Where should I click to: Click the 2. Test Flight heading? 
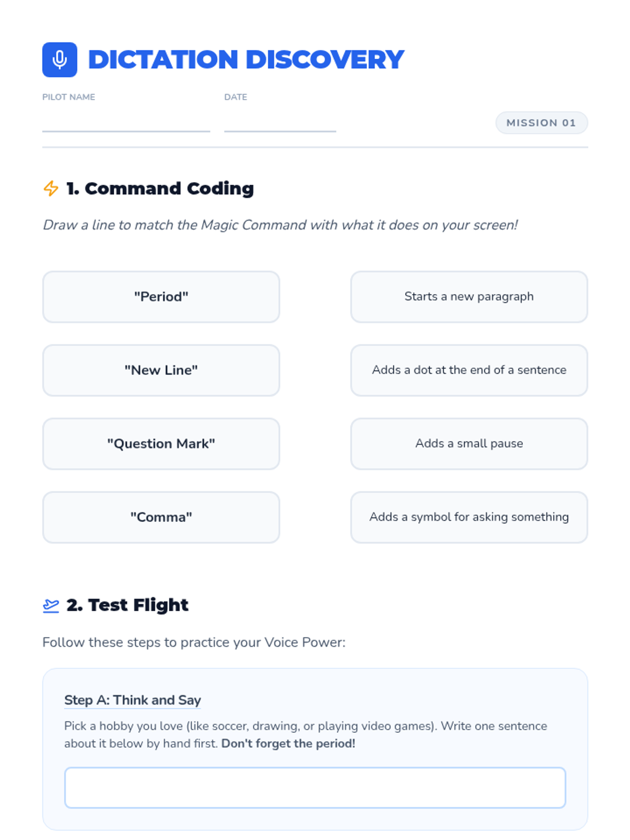click(127, 605)
